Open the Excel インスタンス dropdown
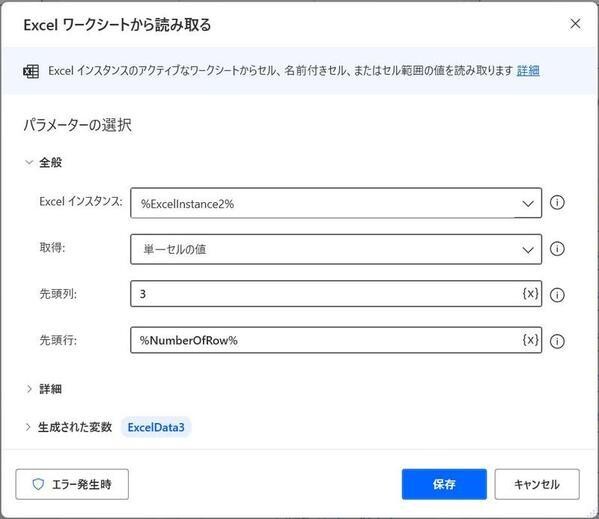The width and height of the screenshot is (599, 519). pyautogui.click(x=336, y=203)
